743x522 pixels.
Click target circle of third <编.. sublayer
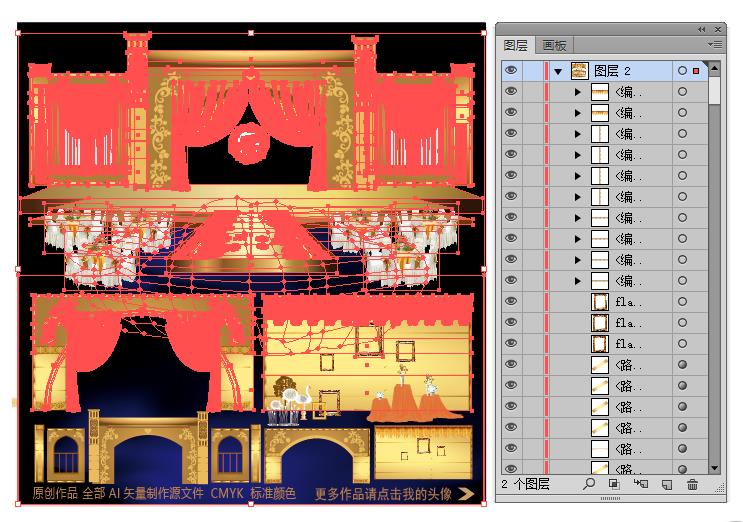click(682, 134)
